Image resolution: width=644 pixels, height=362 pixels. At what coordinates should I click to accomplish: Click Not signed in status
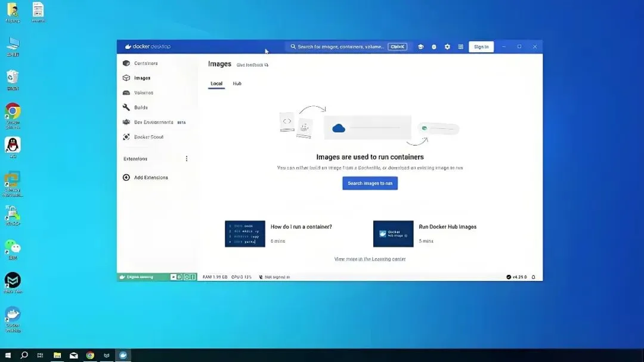pos(274,277)
